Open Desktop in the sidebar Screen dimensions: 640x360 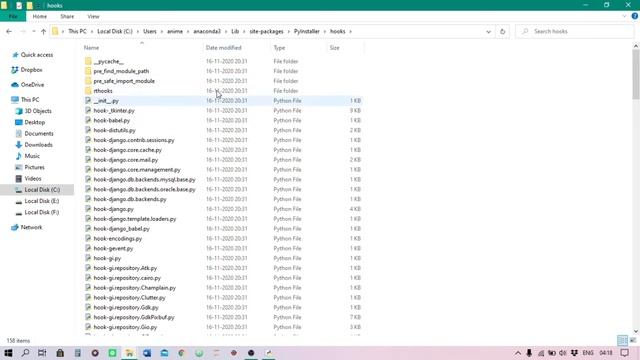pyautogui.click(x=35, y=122)
